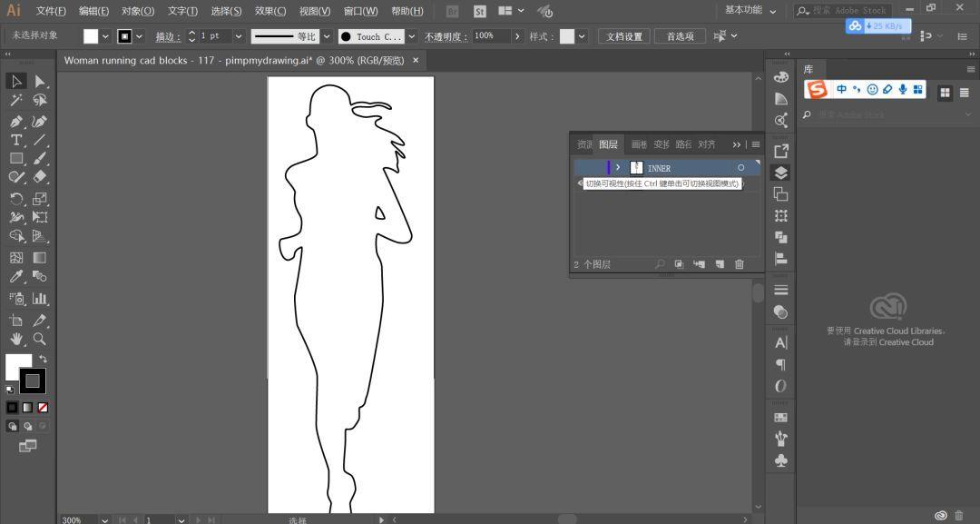Image resolution: width=980 pixels, height=524 pixels.
Task: Select the Perspective Grid tool
Action: [x=40, y=236]
